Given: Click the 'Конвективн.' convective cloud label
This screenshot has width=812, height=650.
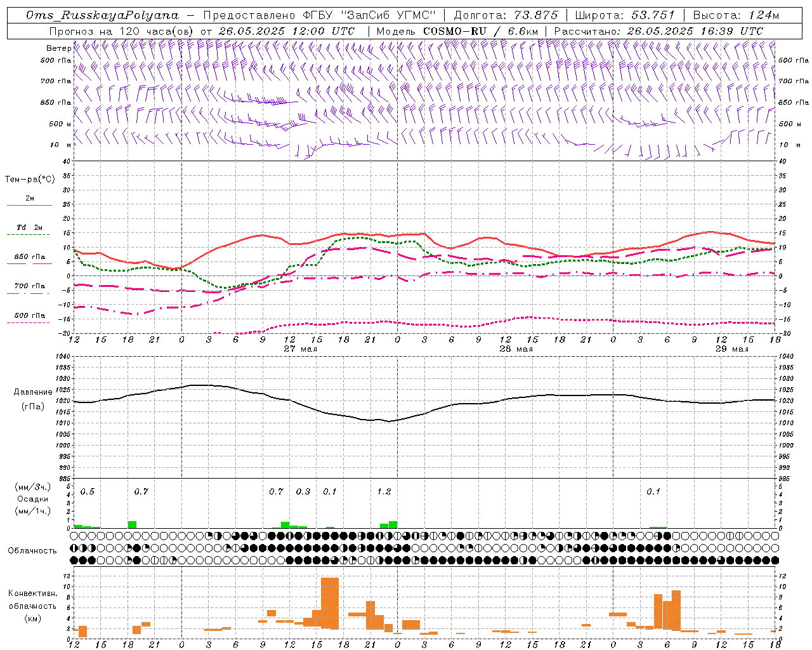Looking at the screenshot, I should (x=32, y=594).
